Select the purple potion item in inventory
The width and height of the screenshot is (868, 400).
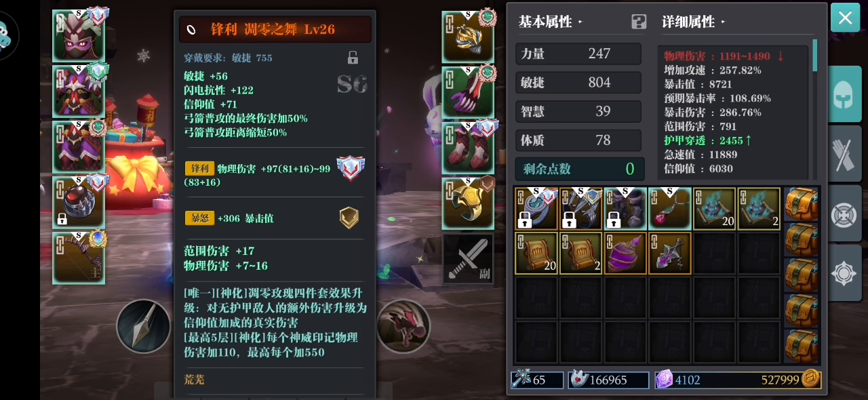pyautogui.click(x=625, y=254)
